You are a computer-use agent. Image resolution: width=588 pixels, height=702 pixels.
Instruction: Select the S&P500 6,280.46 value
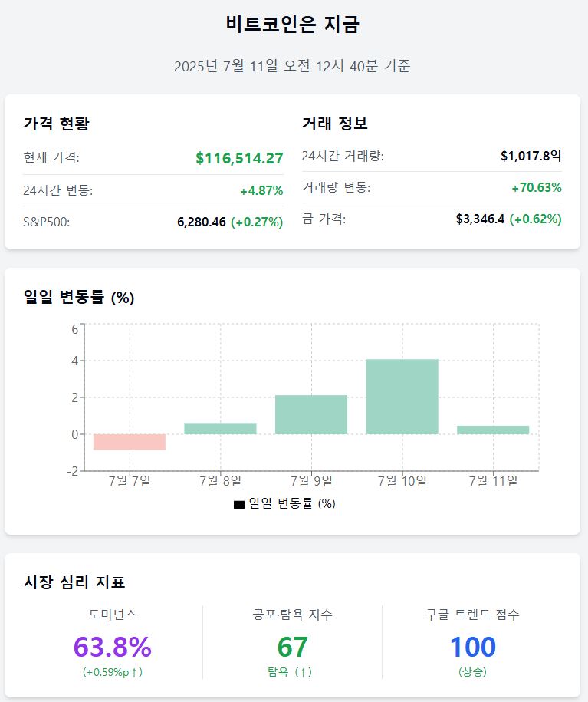(x=202, y=222)
